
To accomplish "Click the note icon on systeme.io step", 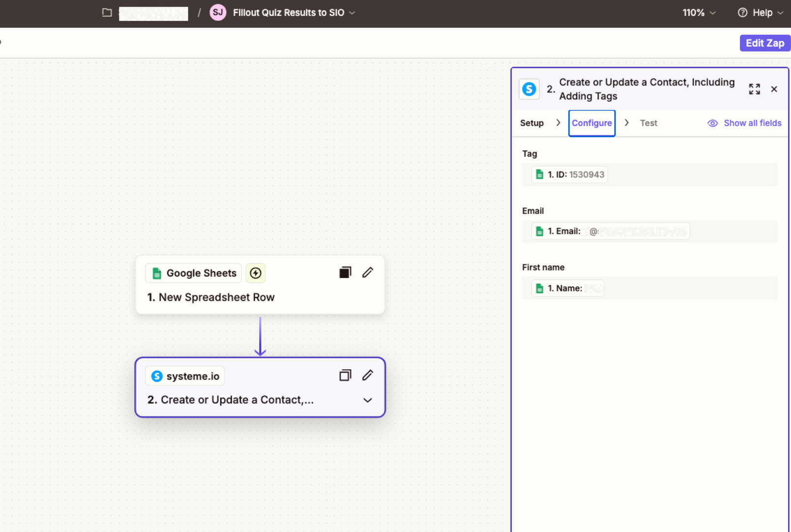I will point(345,375).
